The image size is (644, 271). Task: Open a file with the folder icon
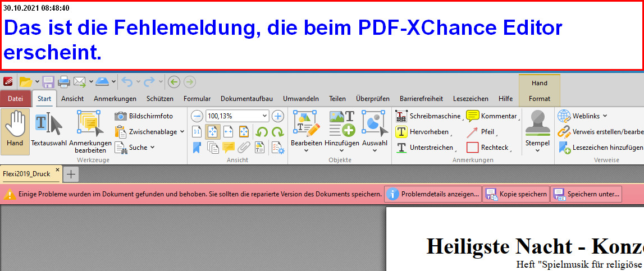pyautogui.click(x=26, y=82)
